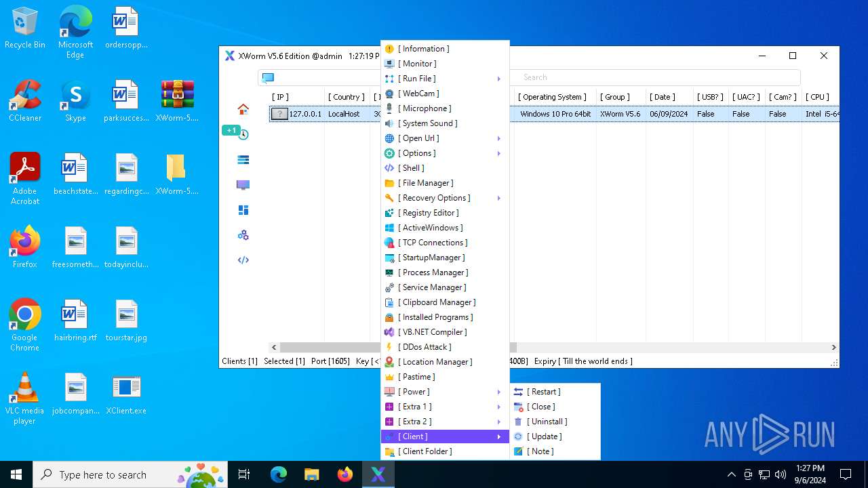The image size is (868, 488).
Task: Open File Explorer from the taskbar
Action: [x=312, y=474]
